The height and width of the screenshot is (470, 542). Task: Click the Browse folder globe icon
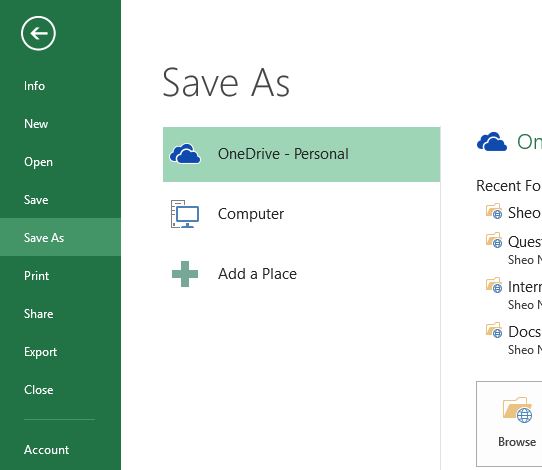[517, 410]
